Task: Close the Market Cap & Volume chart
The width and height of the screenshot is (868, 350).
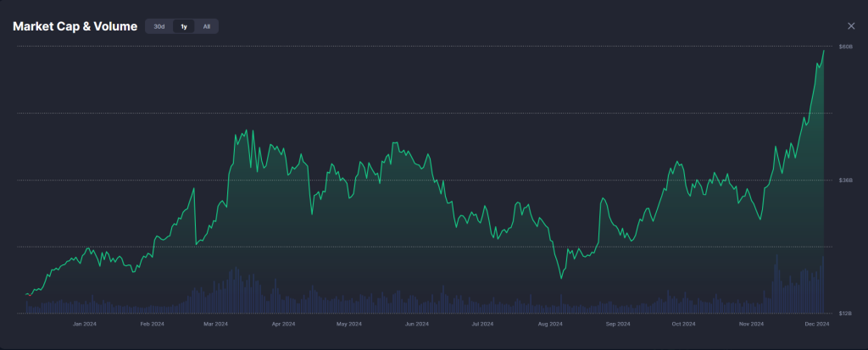Action: (851, 26)
